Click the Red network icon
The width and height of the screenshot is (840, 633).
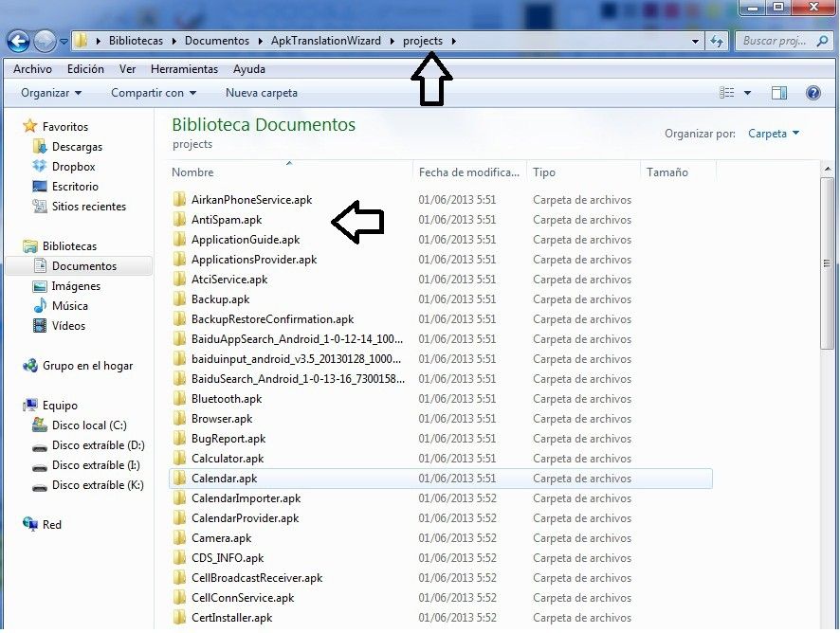click(30, 524)
